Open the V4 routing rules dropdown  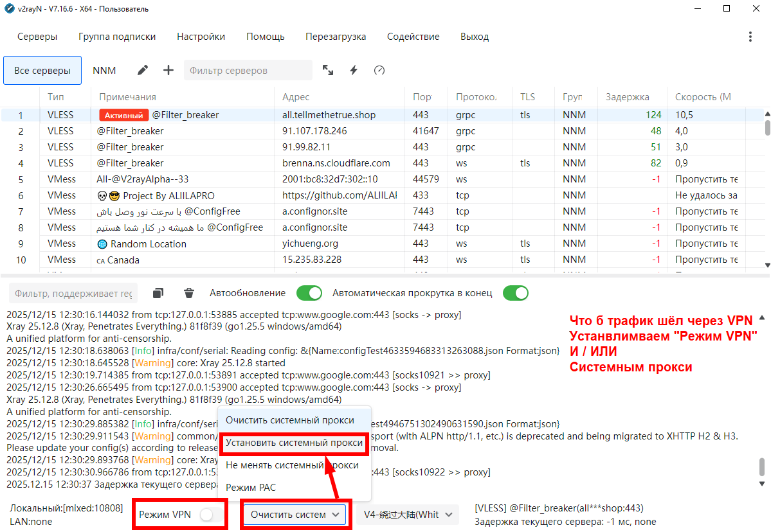(408, 515)
